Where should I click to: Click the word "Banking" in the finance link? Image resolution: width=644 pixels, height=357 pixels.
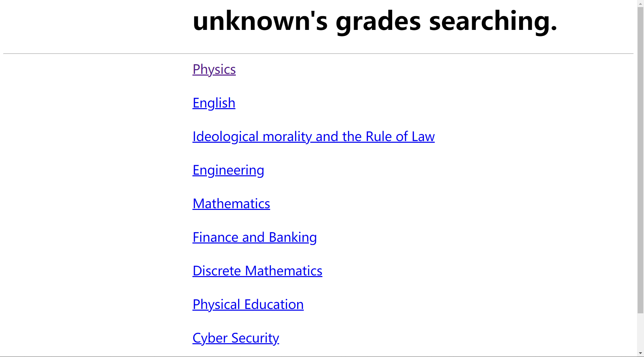click(x=292, y=237)
